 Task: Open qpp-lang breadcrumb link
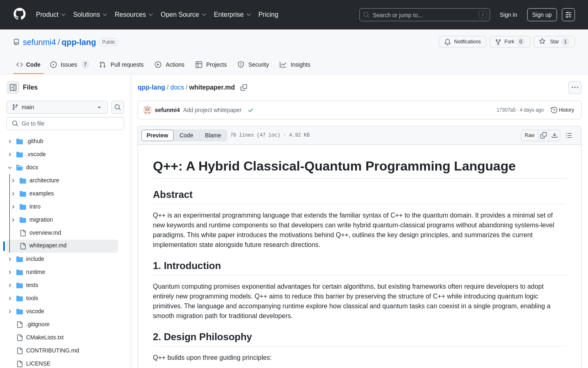[151, 88]
